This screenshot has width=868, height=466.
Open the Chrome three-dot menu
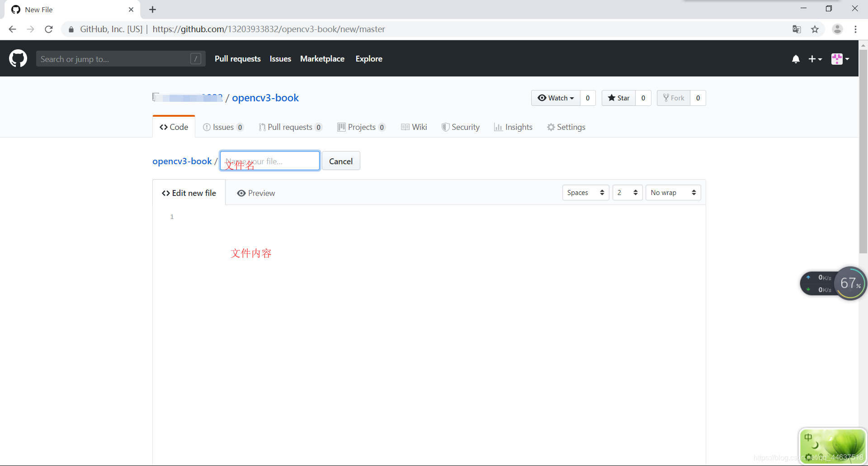tap(855, 29)
